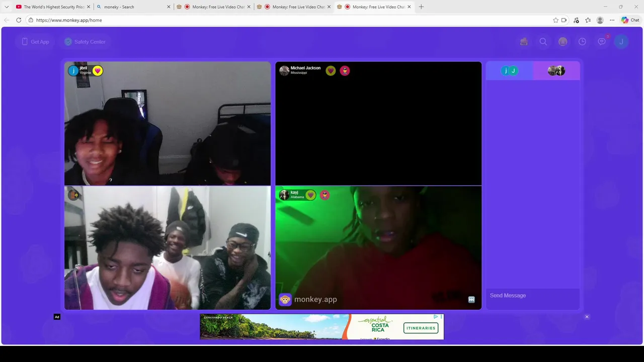Click jibril's avatar in the video tile
The image size is (644, 362).
coord(73,71)
